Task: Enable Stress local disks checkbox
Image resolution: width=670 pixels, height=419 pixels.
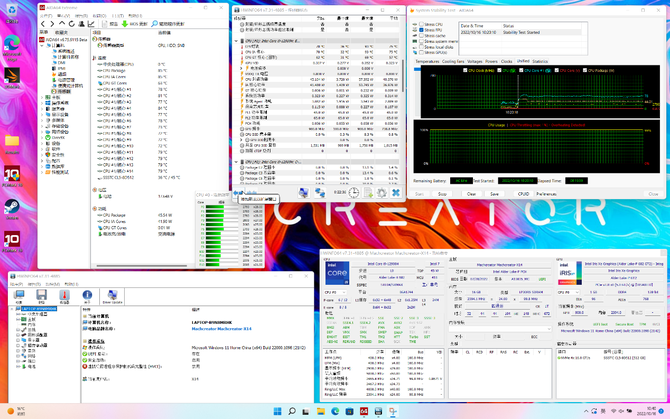Action: (421, 47)
